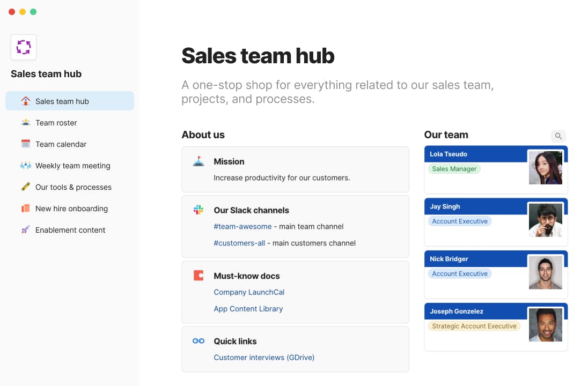Select Our tools & processes in sidebar
The height and width of the screenshot is (386, 588).
click(73, 187)
